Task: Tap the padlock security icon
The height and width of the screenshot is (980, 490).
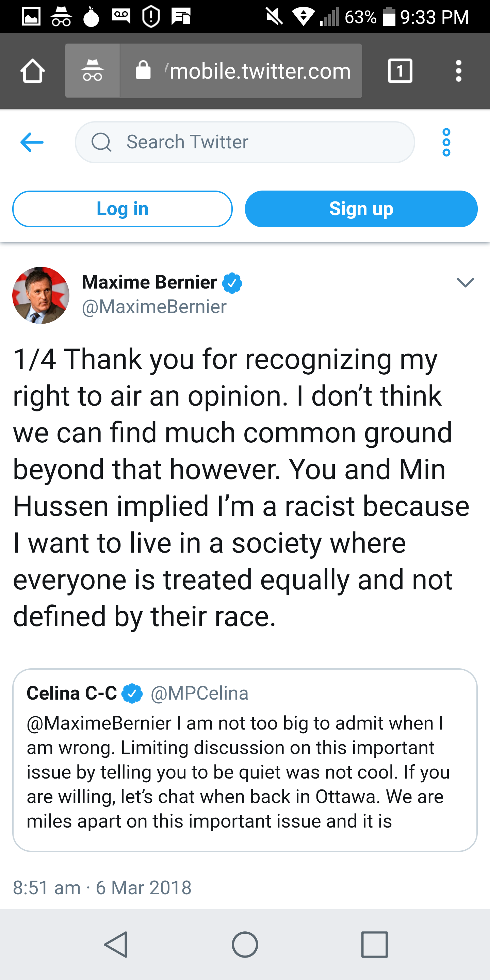Action: coord(143,70)
